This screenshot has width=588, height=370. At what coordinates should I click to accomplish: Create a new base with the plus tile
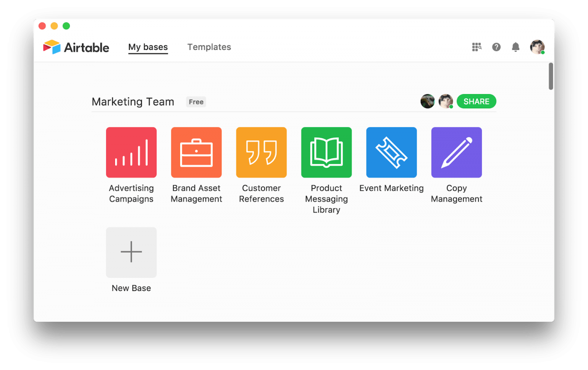coord(131,252)
